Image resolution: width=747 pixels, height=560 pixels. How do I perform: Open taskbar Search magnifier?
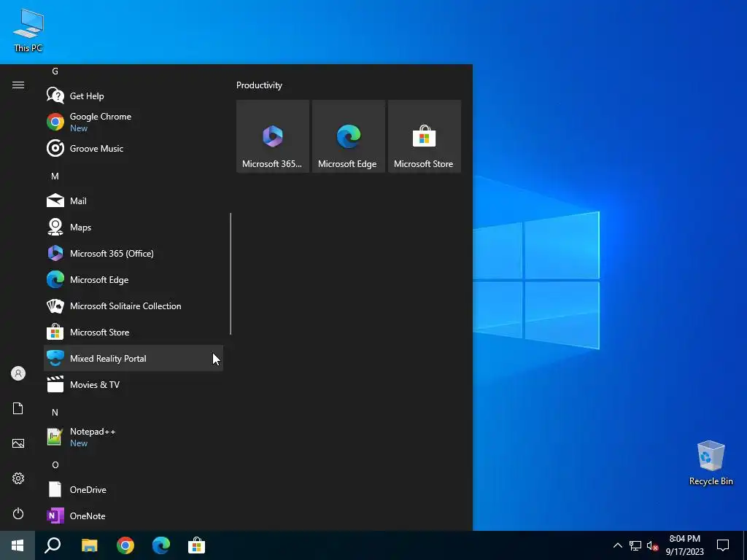point(53,545)
